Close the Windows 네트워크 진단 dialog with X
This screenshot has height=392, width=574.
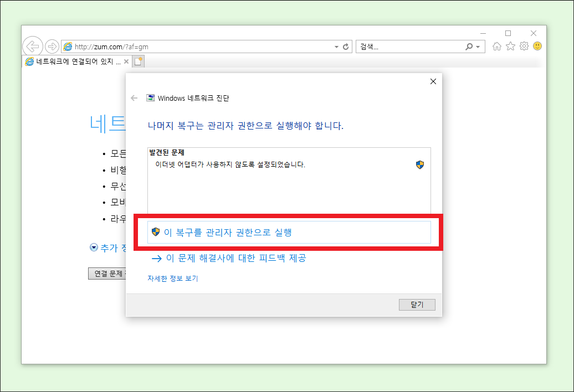tap(433, 81)
